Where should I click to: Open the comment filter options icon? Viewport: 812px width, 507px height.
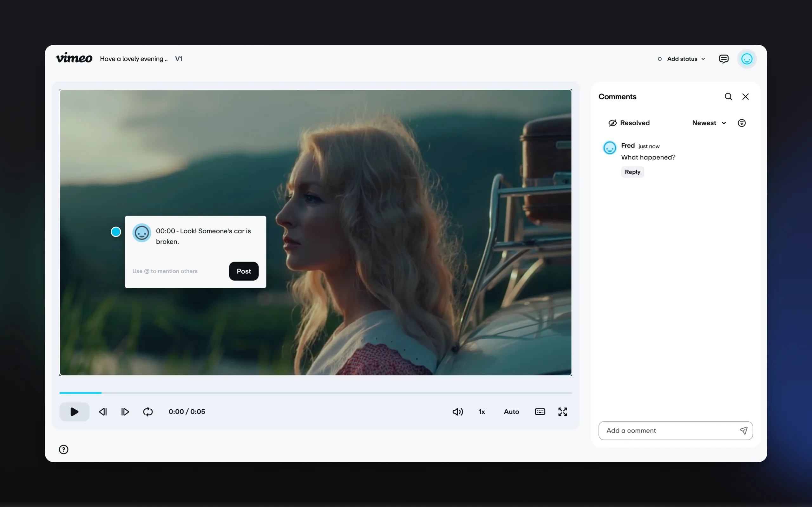742,123
